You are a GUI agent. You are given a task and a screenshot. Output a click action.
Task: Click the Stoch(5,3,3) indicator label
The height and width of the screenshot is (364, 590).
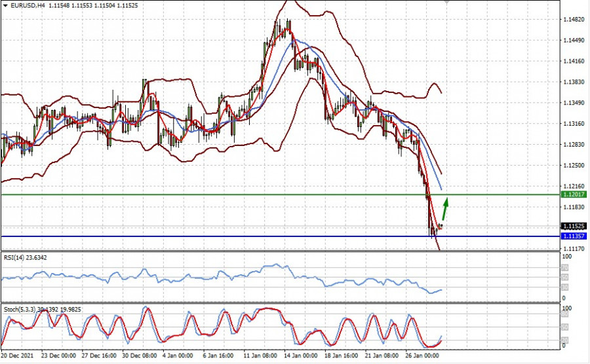[20, 308]
